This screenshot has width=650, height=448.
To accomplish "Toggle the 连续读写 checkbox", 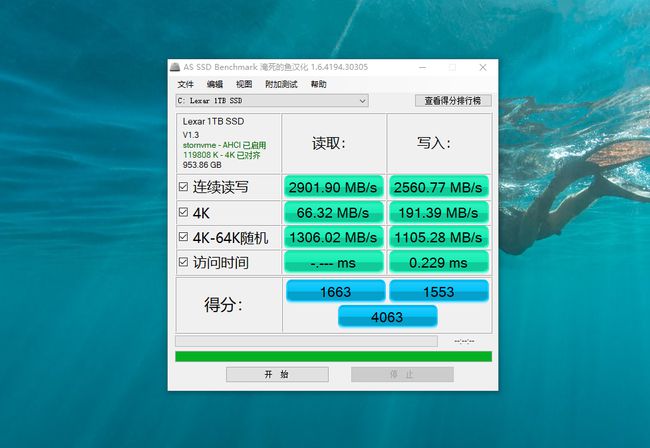I will point(183,187).
